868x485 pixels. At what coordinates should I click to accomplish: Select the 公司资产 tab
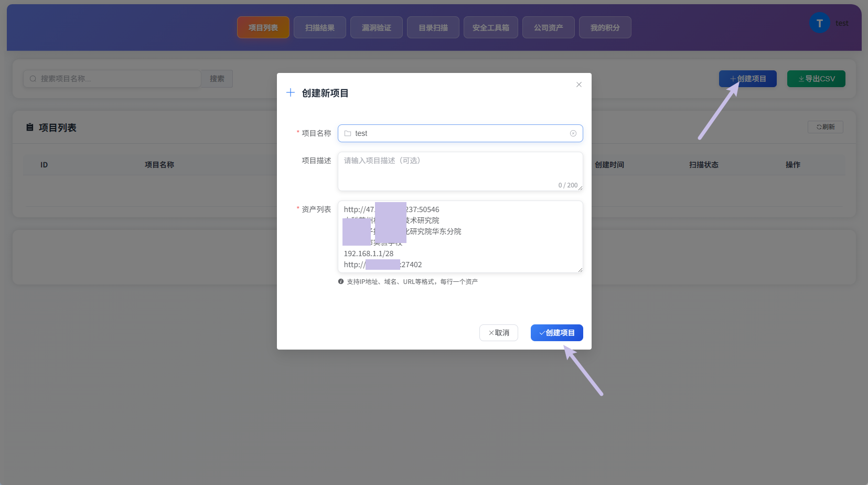pyautogui.click(x=549, y=27)
